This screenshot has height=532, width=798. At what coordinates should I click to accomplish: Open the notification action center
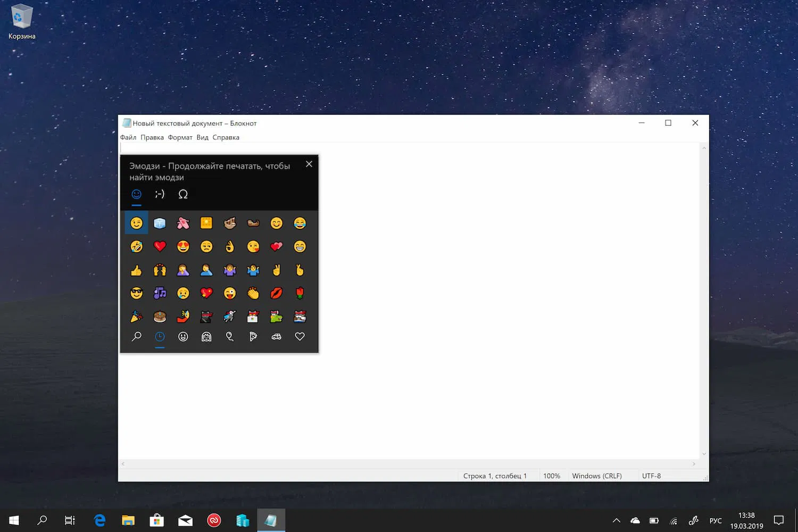click(779, 520)
